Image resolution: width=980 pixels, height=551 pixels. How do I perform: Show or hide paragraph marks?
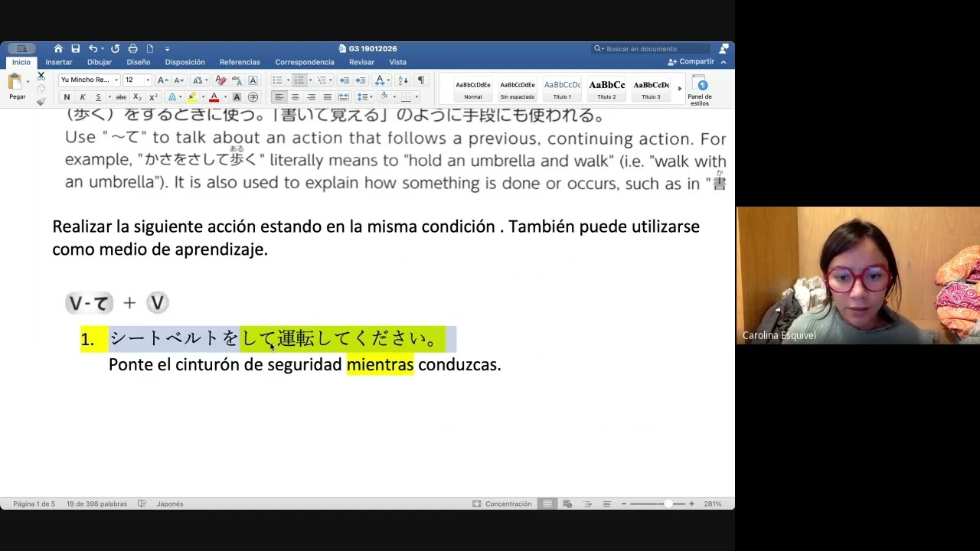tap(420, 80)
